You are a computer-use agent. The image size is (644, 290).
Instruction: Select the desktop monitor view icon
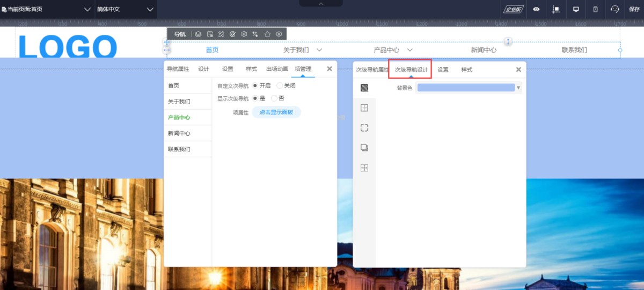(x=576, y=9)
